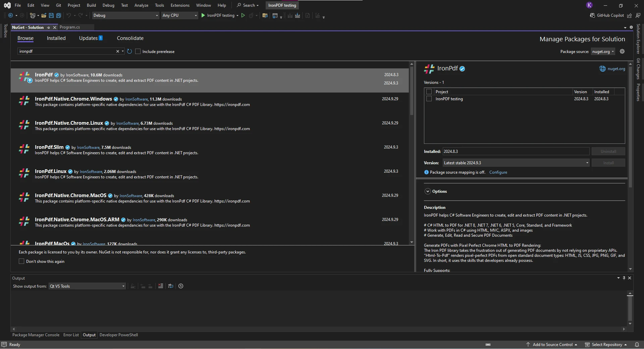The width and height of the screenshot is (644, 349).
Task: Save the current file with Save icon
Action: (x=51, y=15)
